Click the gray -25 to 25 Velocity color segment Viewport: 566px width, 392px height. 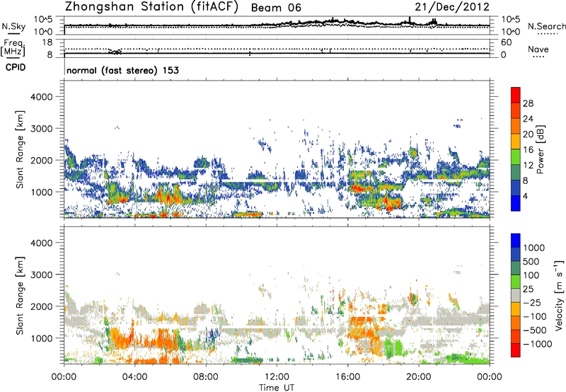[516, 296]
